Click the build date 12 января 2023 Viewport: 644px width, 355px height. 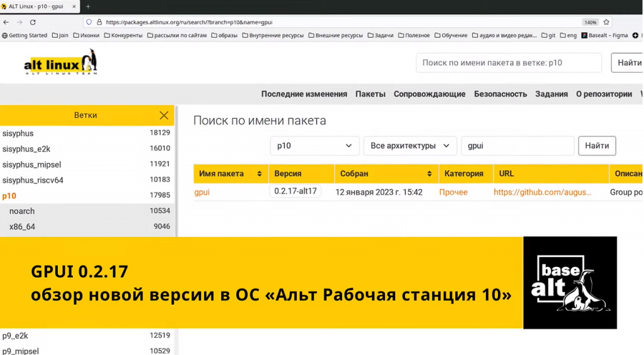point(379,192)
